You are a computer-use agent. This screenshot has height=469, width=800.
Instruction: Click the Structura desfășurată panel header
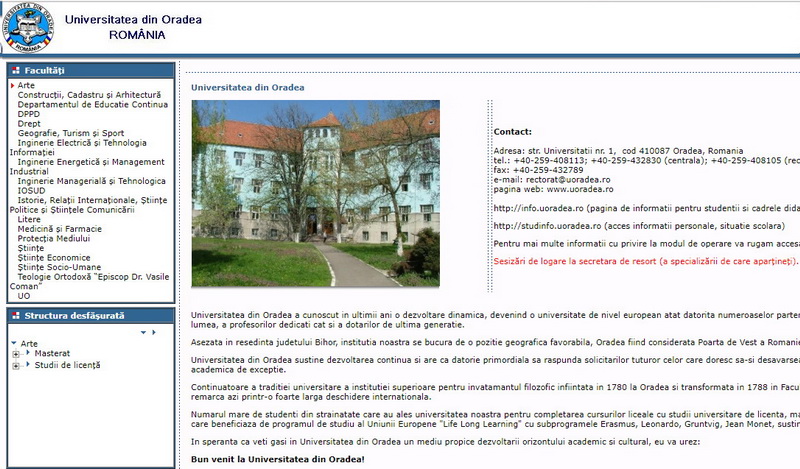(x=91, y=315)
